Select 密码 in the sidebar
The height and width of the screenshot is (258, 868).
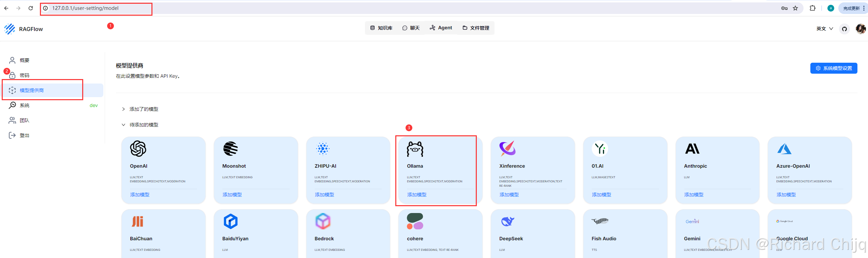[53, 75]
